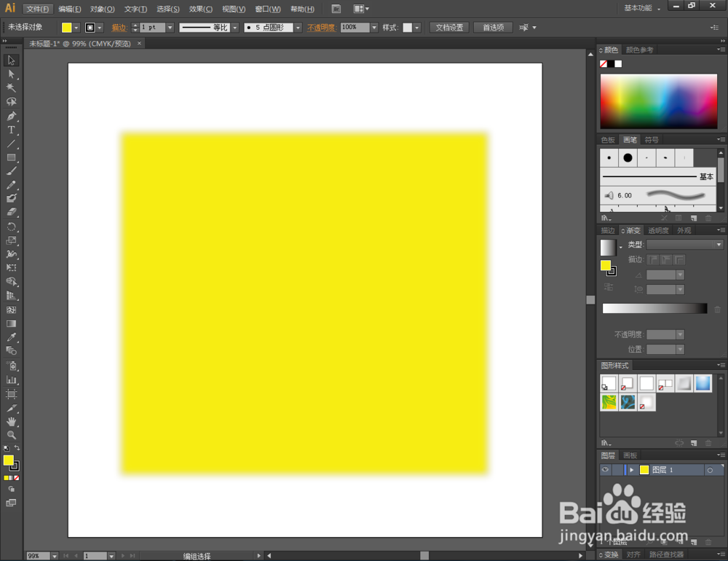Select the Line Segment tool

click(11, 144)
